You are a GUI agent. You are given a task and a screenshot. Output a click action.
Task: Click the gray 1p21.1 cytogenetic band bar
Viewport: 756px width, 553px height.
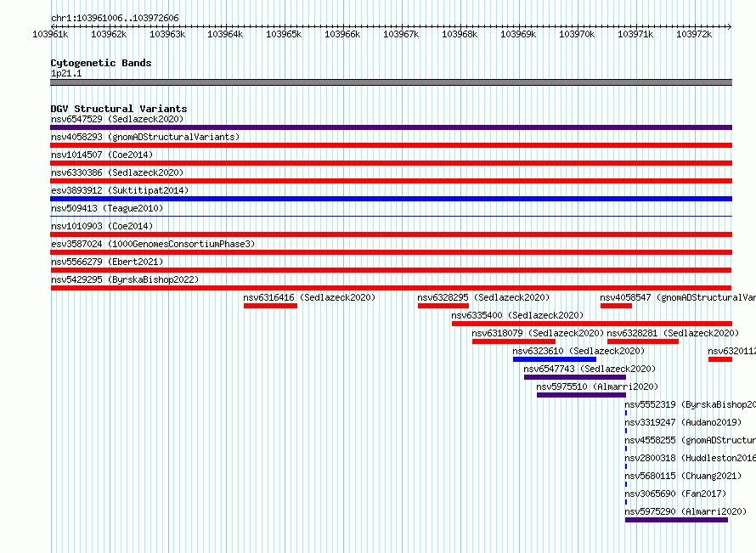coord(391,82)
